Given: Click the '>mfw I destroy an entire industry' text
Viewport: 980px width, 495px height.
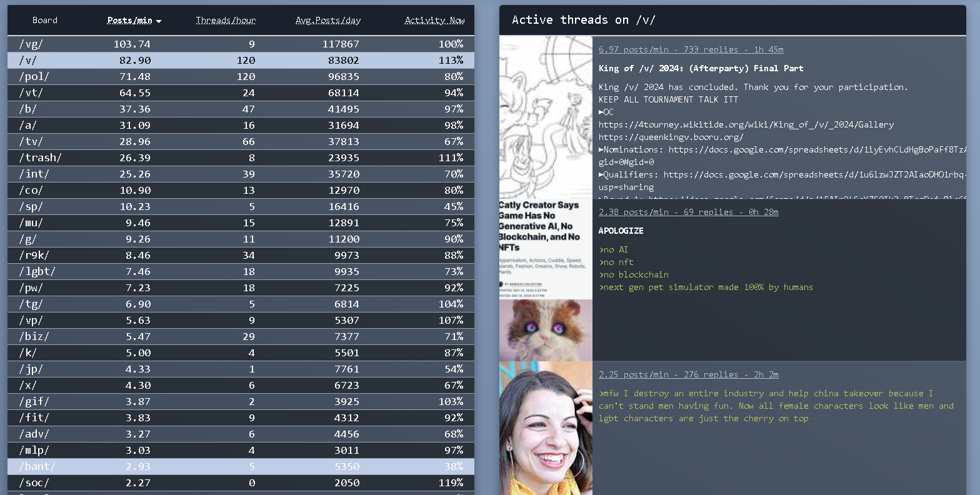Looking at the screenshot, I should coord(776,406).
